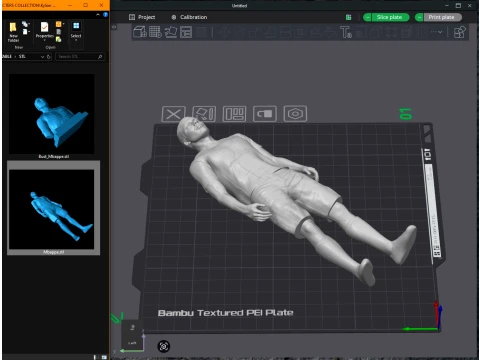Open the Slice plate dropdown arrow
480x360 pixels.
367,17
